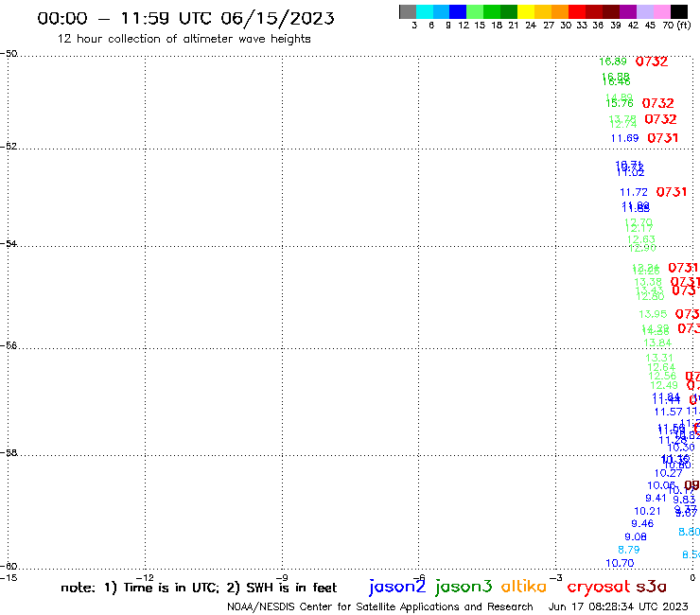Select the pink swatch above 70
Screen dimensions: 700x615
click(661, 11)
